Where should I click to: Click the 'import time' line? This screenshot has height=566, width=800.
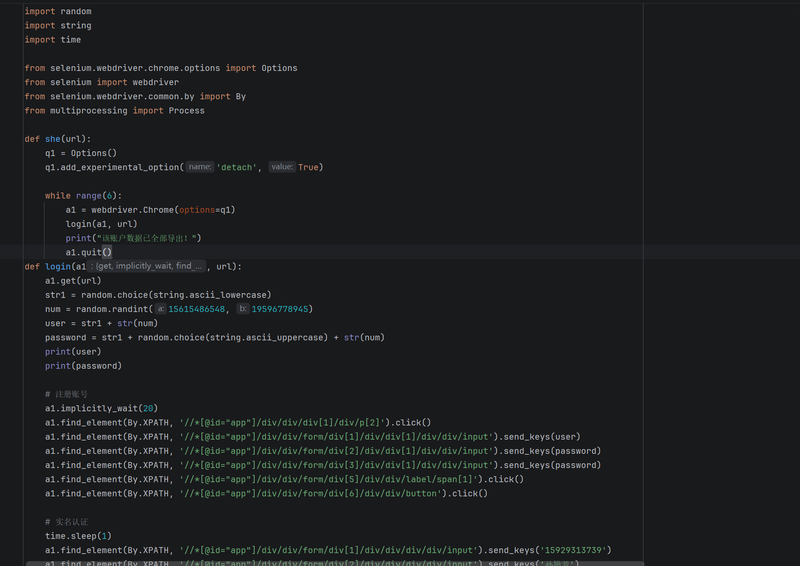(x=53, y=40)
